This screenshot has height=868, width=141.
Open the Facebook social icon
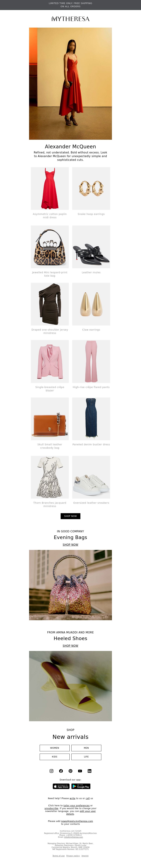[x=61, y=771]
